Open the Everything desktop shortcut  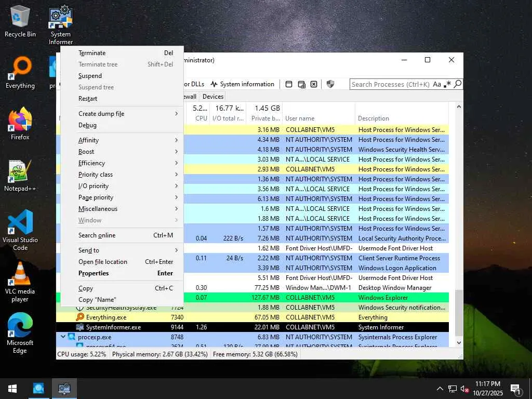(20, 73)
